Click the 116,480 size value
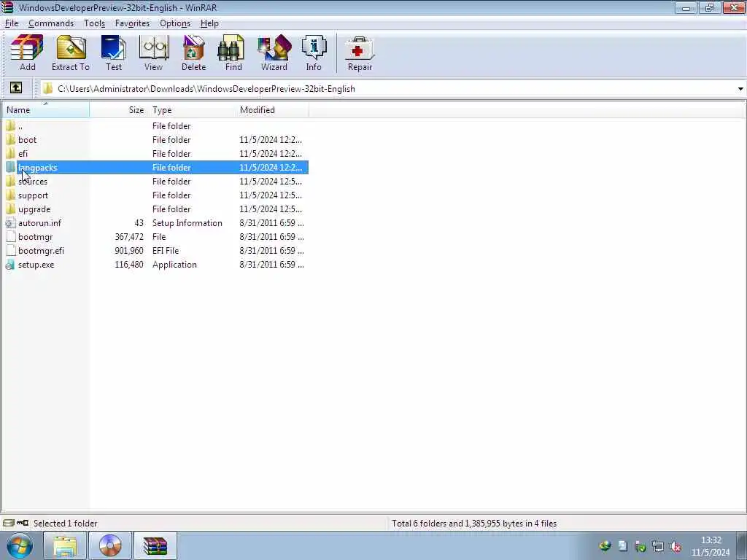This screenshot has height=560, width=747. (129, 264)
